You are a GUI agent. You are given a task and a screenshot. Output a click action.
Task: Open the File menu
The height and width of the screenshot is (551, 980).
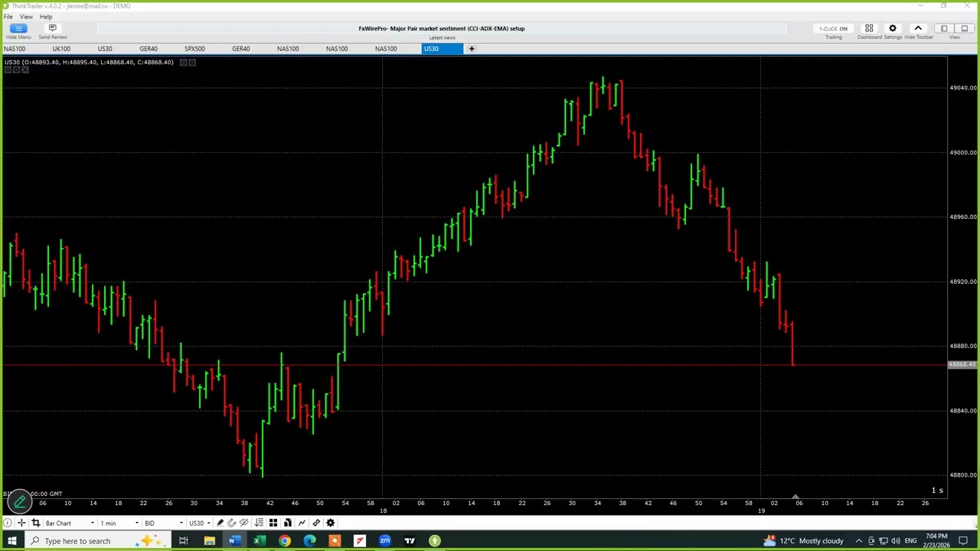pos(8,17)
